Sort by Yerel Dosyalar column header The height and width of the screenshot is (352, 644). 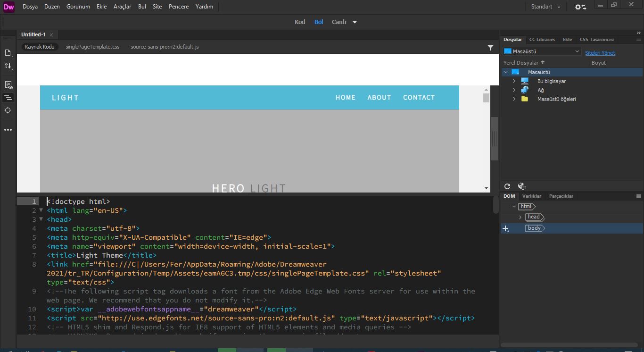(x=524, y=63)
